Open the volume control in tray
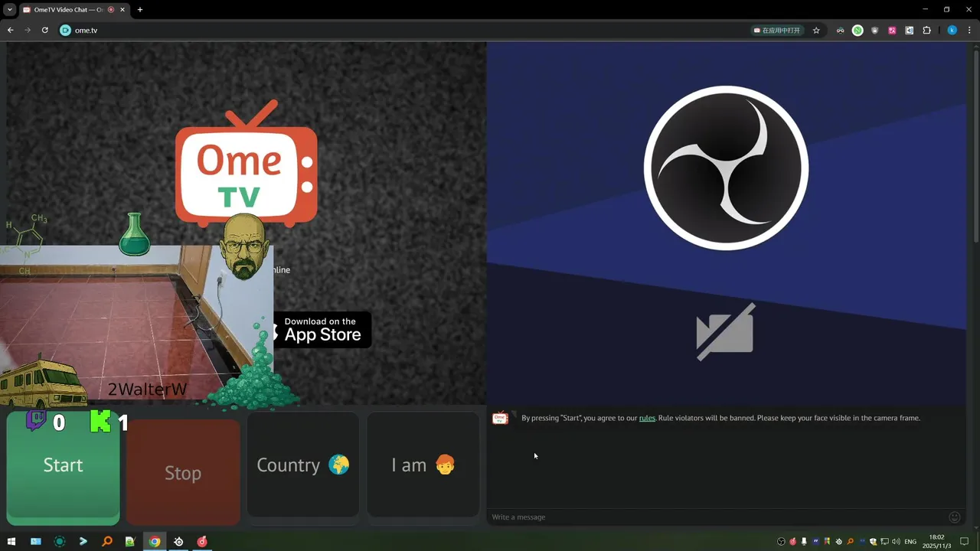Screen dimensions: 980x551 [x=896, y=542]
